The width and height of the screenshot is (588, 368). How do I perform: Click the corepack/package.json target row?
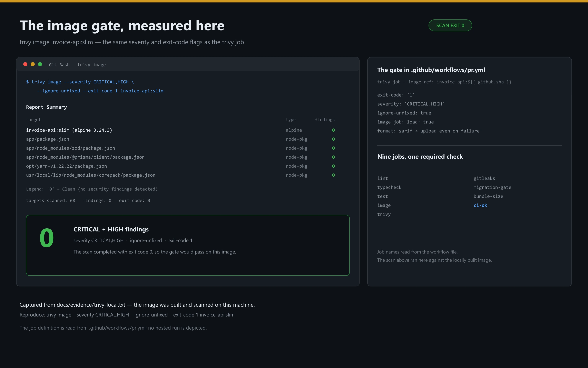tap(180, 175)
